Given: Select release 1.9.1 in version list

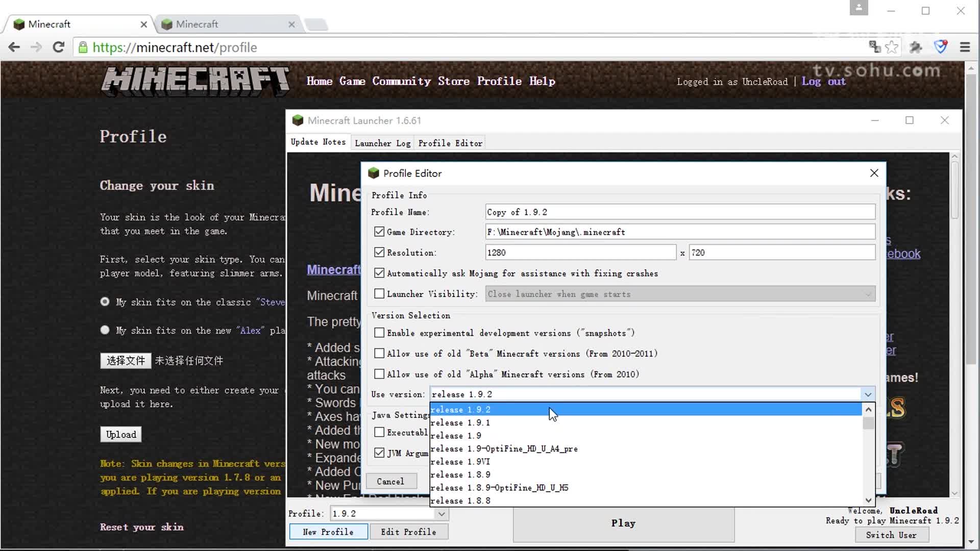Looking at the screenshot, I should (x=646, y=422).
